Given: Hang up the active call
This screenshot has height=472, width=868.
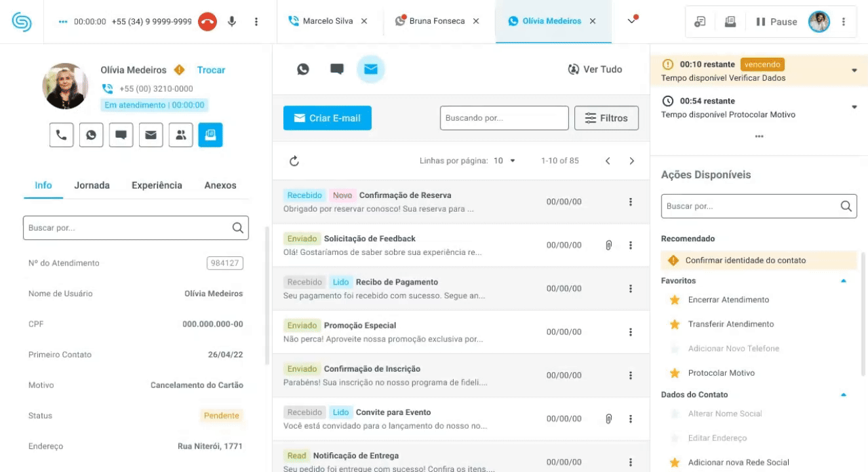Looking at the screenshot, I should click(207, 22).
